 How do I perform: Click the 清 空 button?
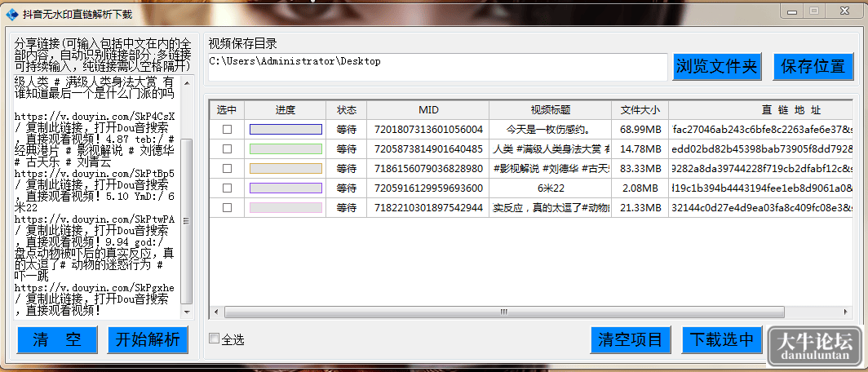coord(57,340)
